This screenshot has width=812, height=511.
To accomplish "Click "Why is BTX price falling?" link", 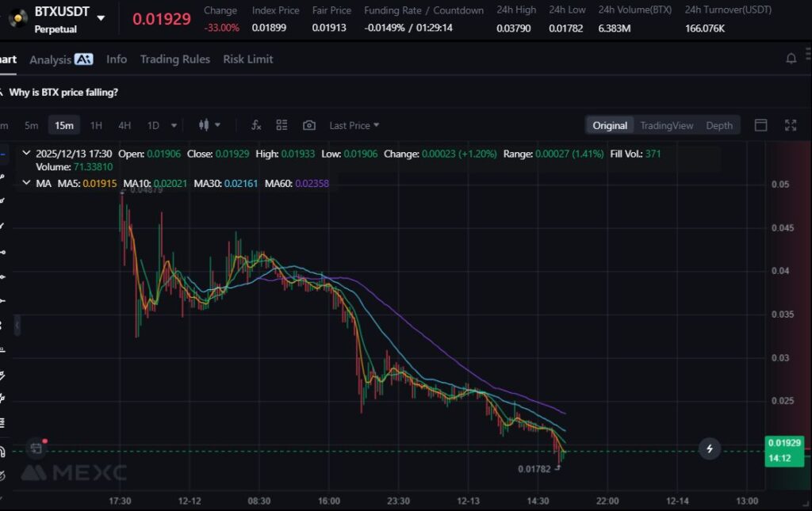I will (x=63, y=92).
